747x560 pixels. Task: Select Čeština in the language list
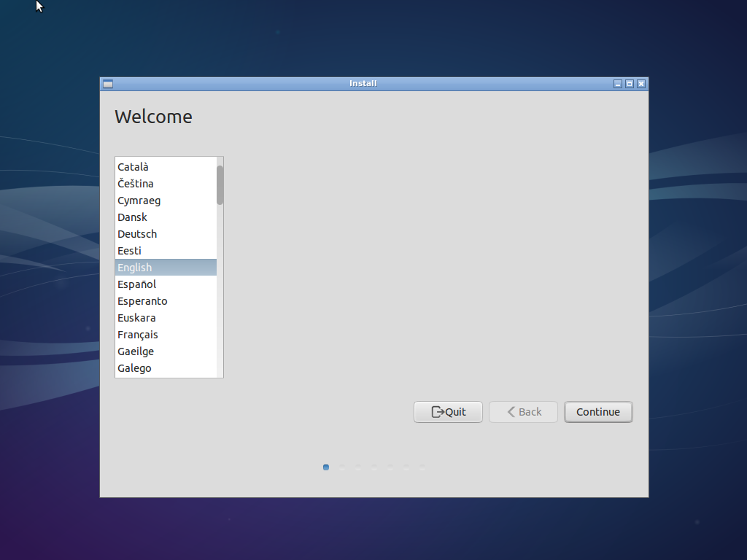point(166,183)
